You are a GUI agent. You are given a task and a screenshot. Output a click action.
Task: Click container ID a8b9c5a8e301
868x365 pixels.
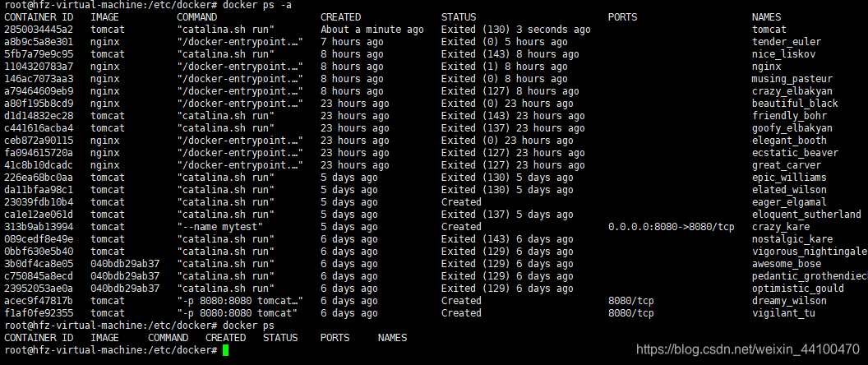click(39, 42)
